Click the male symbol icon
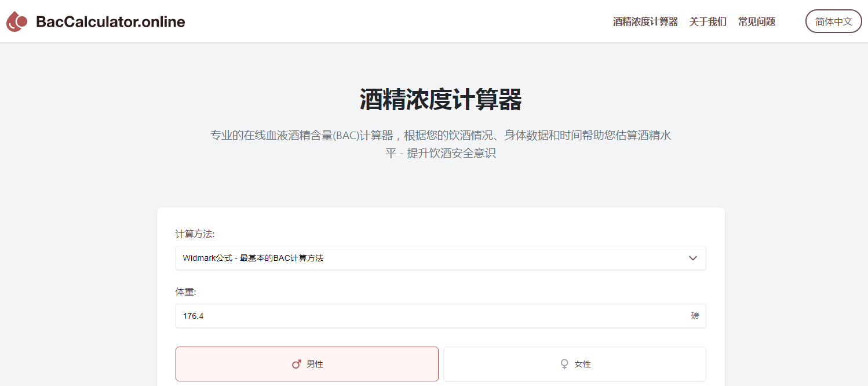Screen dimensions: 868x386 (297, 364)
